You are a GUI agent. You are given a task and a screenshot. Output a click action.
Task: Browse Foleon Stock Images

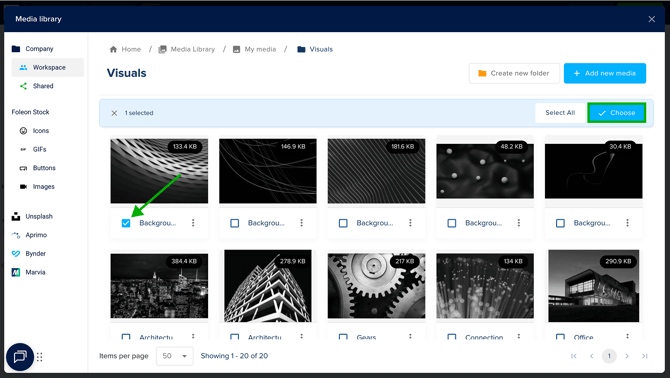[x=37, y=187]
